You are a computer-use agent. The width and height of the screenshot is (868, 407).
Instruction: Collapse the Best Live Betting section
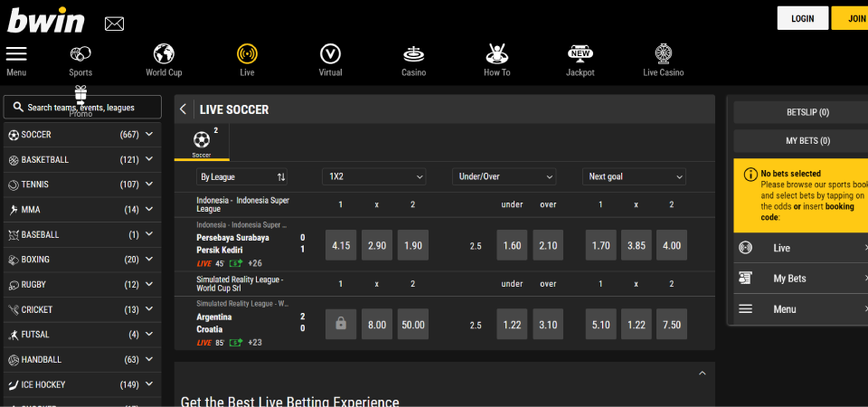(x=703, y=374)
